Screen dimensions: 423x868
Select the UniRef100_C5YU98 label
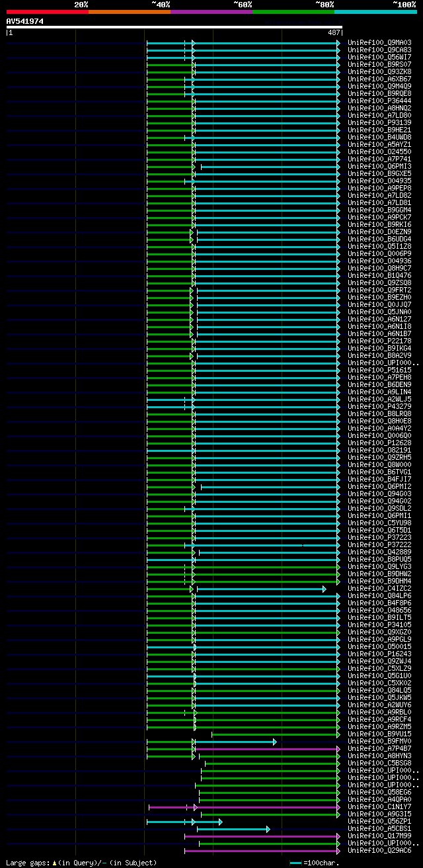coord(379,523)
